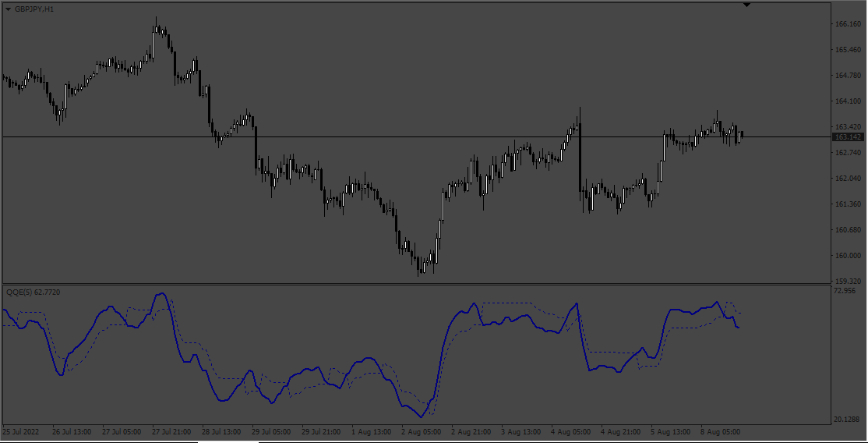Click the 29 Jul 21:00 time label

pyautogui.click(x=321, y=431)
